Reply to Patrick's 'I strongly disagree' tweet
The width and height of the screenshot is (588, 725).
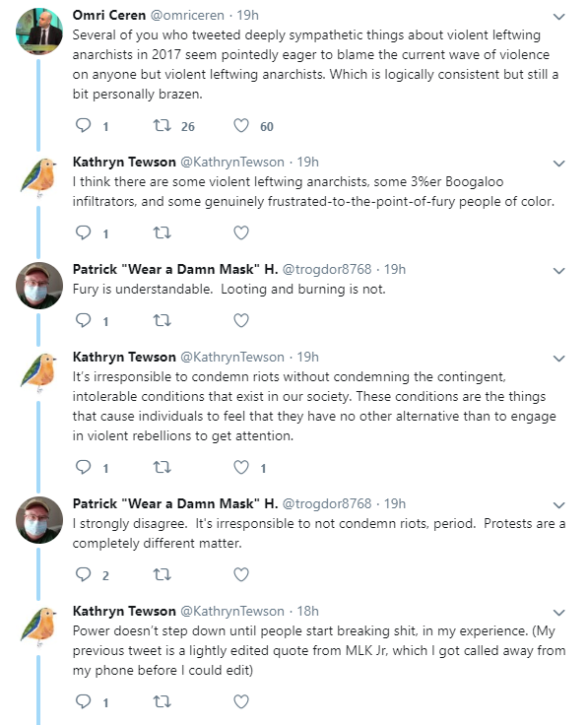[x=84, y=574]
